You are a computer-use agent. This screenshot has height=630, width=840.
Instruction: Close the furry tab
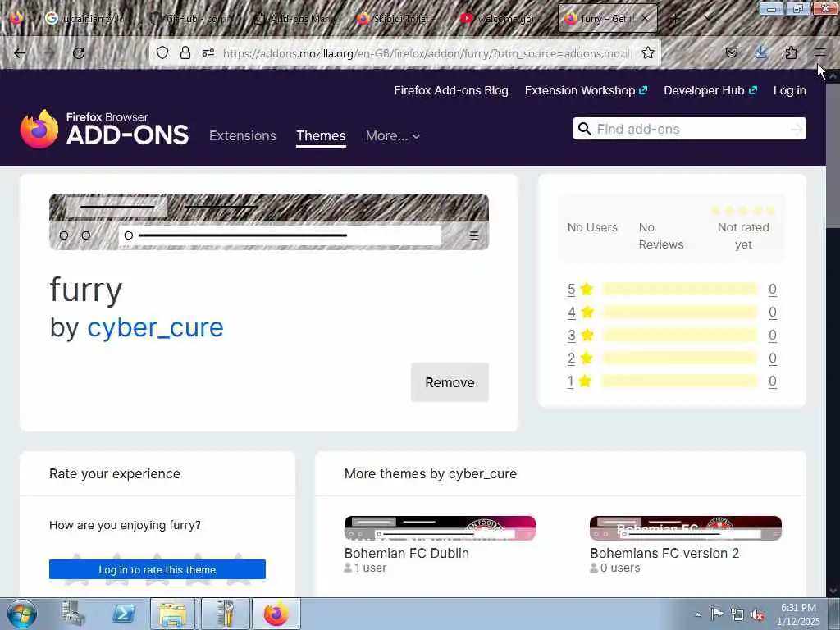(x=646, y=18)
